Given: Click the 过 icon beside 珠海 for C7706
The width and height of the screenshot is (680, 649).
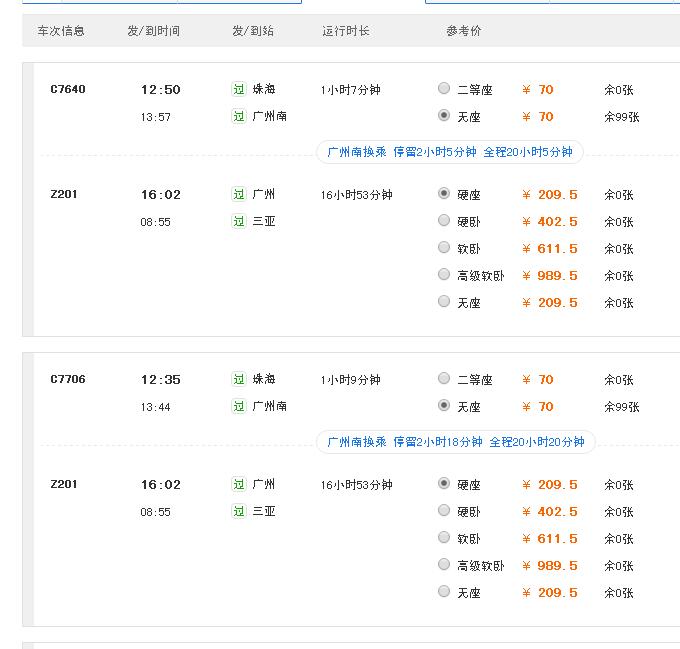Looking at the screenshot, I should click(x=239, y=379).
